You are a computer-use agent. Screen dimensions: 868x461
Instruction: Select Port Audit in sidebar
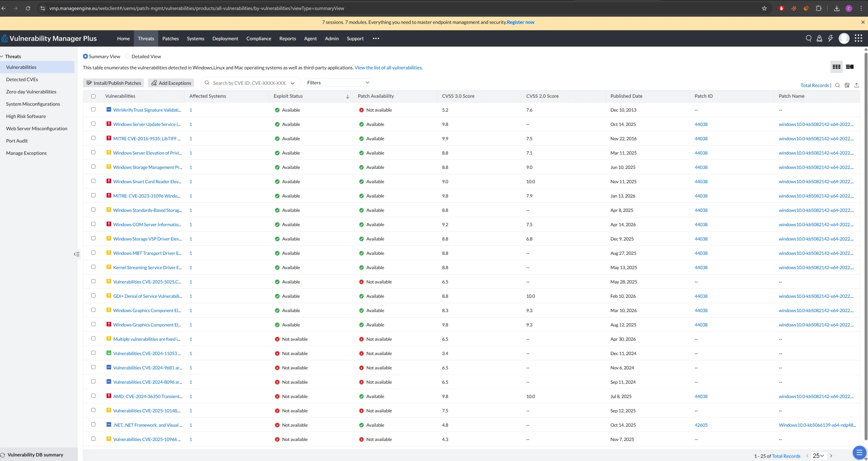coord(17,141)
